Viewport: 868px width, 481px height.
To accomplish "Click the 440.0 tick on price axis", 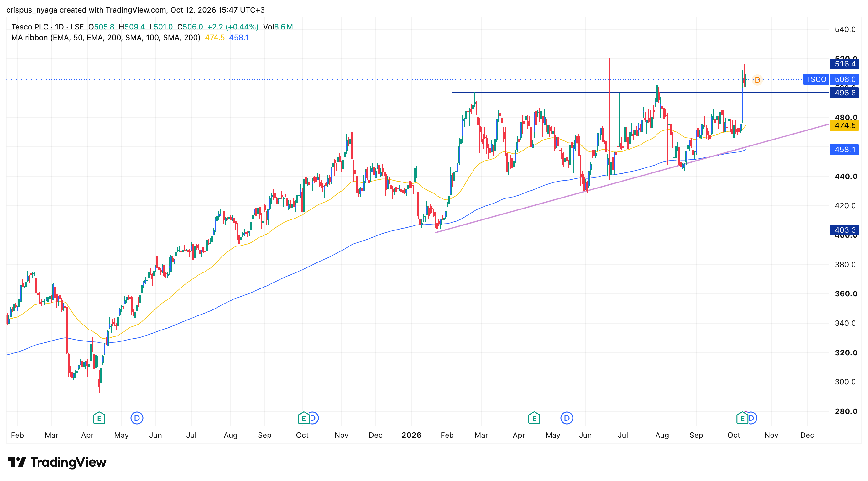I will click(846, 176).
